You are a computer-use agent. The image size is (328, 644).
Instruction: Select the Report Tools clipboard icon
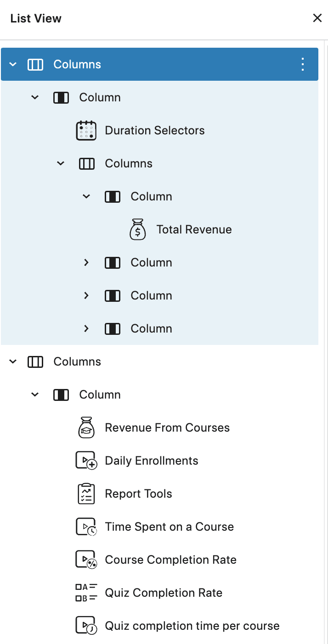[x=86, y=493]
